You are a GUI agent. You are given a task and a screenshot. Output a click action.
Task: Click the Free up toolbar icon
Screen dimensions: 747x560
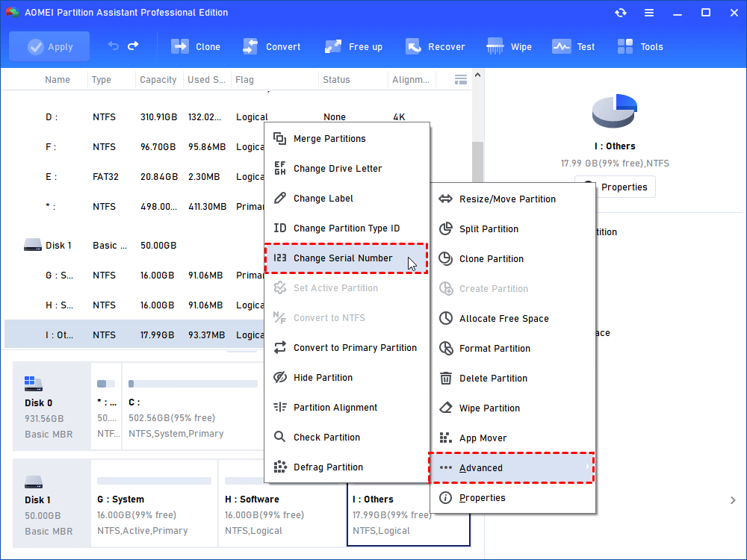(353, 46)
